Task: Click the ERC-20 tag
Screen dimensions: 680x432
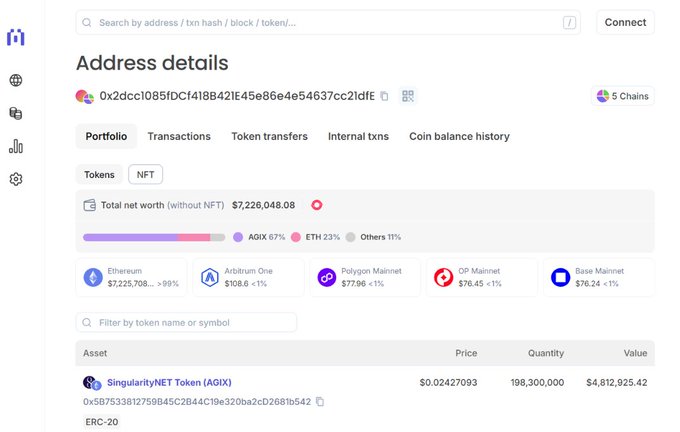Action: pyautogui.click(x=101, y=422)
